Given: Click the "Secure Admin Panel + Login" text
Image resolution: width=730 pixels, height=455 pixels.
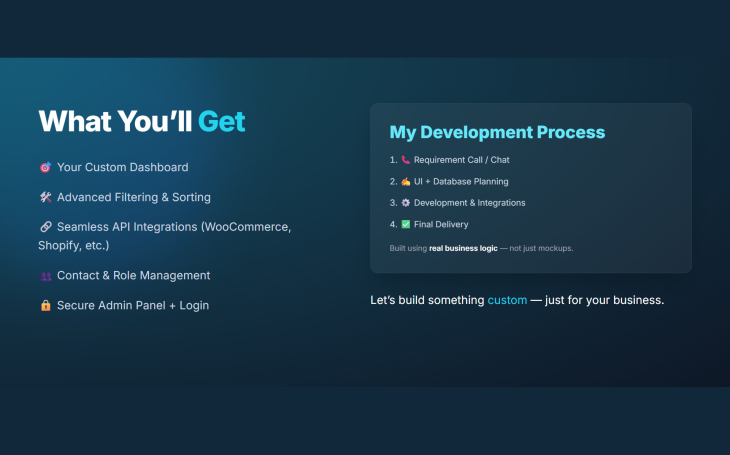Looking at the screenshot, I should 132,305.
